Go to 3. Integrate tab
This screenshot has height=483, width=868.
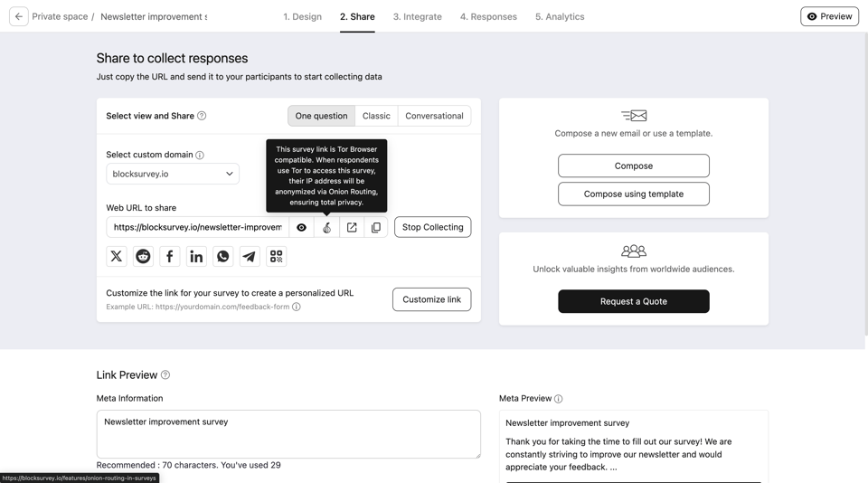pos(418,16)
